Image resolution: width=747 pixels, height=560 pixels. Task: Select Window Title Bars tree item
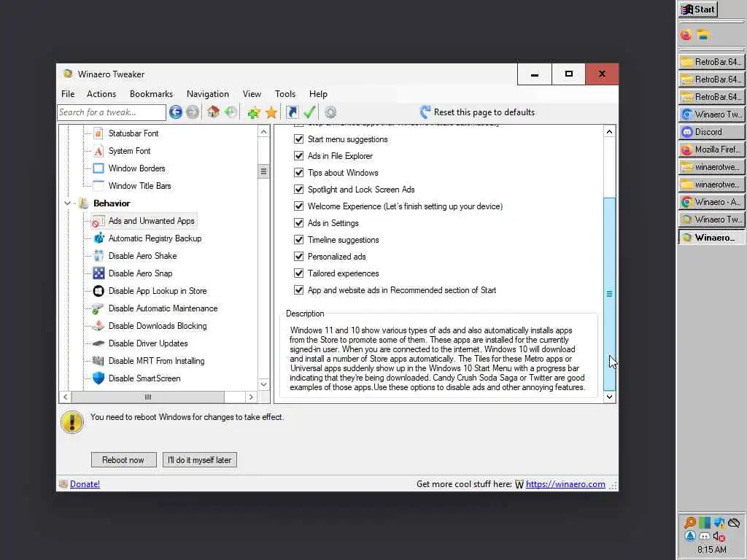(139, 186)
